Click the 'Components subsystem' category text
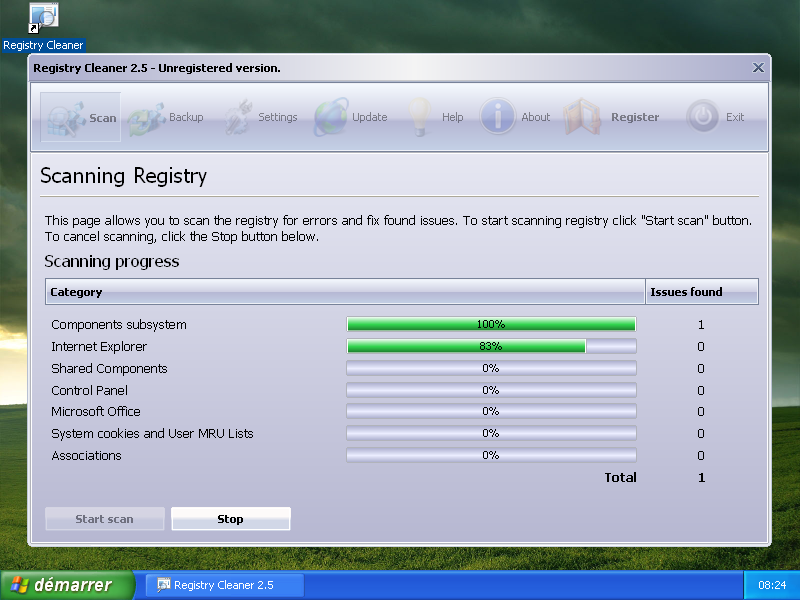The image size is (800, 600). click(x=119, y=324)
